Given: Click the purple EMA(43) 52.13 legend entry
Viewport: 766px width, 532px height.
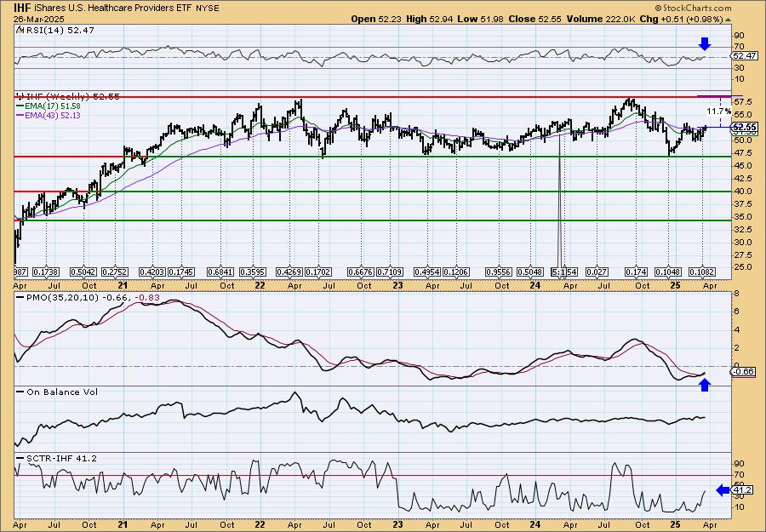Looking at the screenshot, I should 49,115.
